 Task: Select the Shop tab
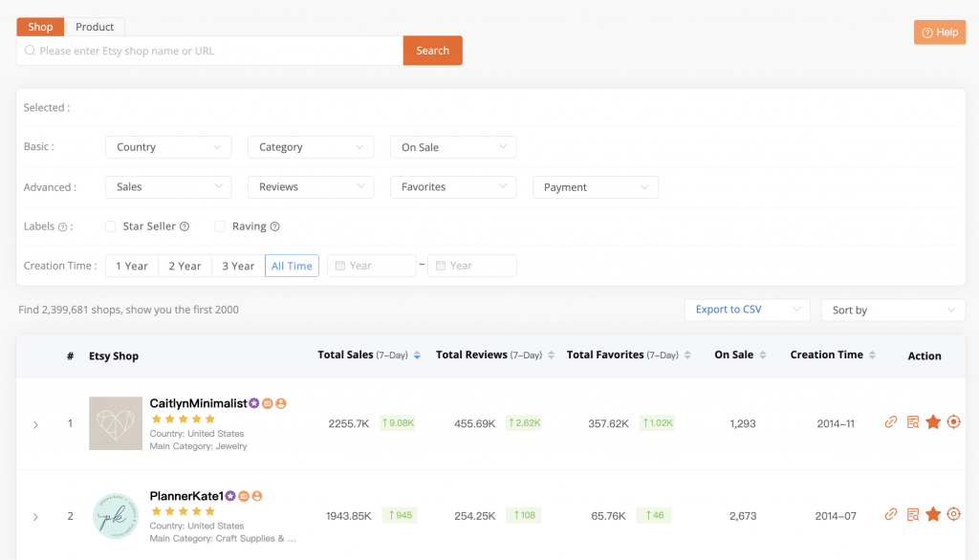tap(40, 27)
